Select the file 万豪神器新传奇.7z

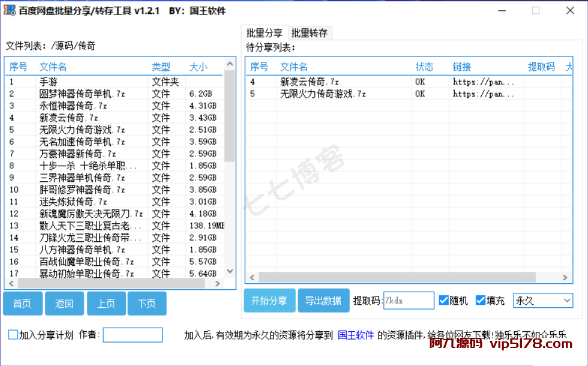tap(115, 154)
